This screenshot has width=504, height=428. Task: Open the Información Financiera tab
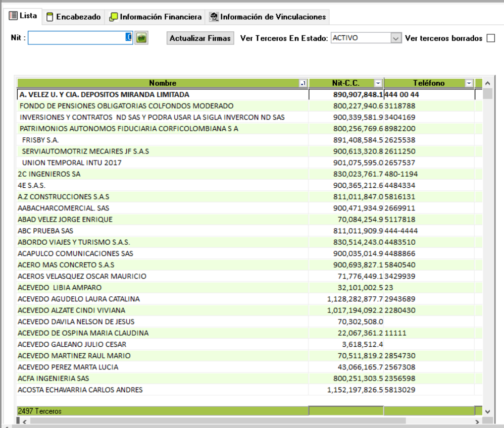point(156,17)
